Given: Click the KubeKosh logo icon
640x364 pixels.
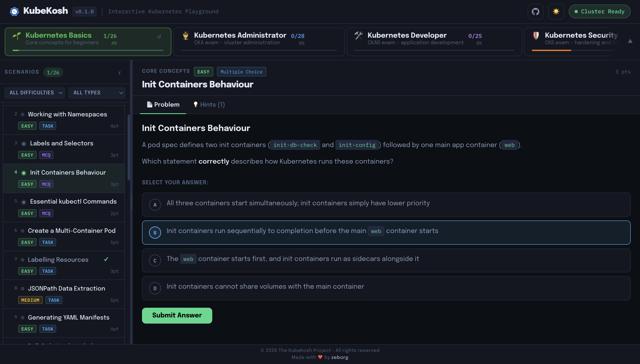Looking at the screenshot, I should tap(14, 11).
